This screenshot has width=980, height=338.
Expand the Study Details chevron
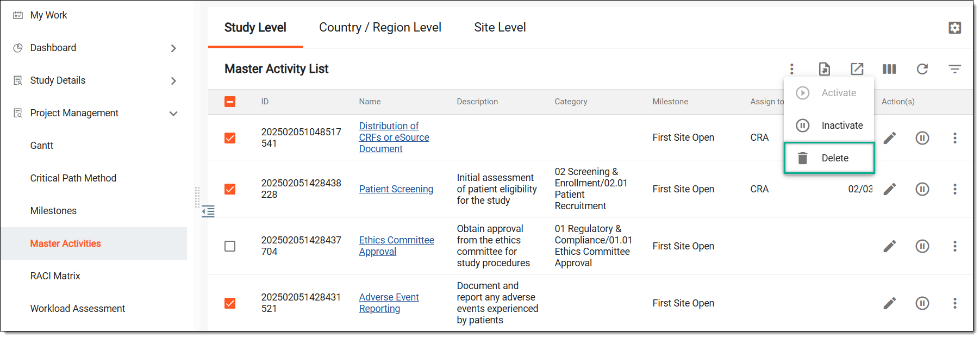tap(173, 81)
